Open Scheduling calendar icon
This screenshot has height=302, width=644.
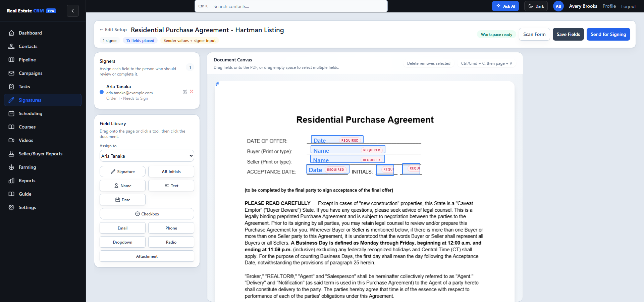11,113
